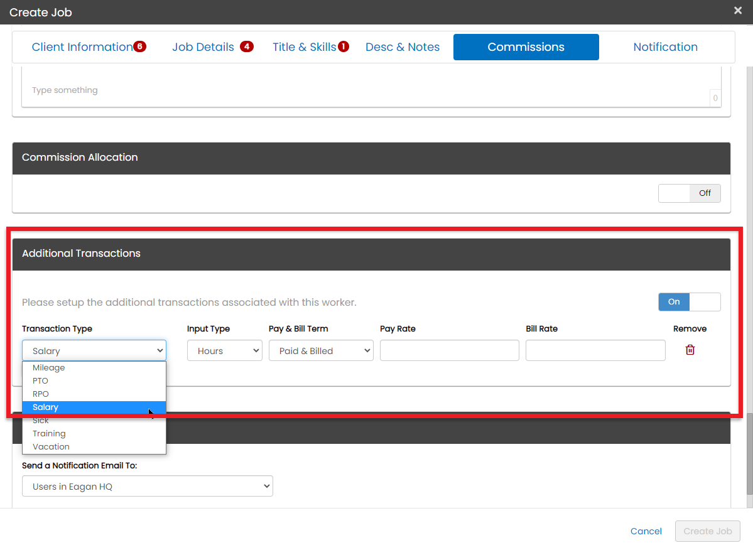753x560 pixels.
Task: Open the Transaction Type dropdown
Action: coord(94,351)
